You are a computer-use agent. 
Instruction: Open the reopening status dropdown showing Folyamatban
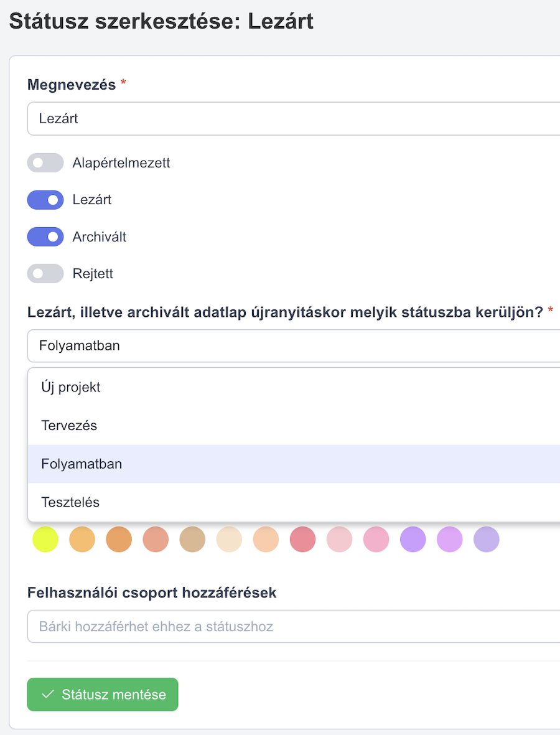(293, 345)
